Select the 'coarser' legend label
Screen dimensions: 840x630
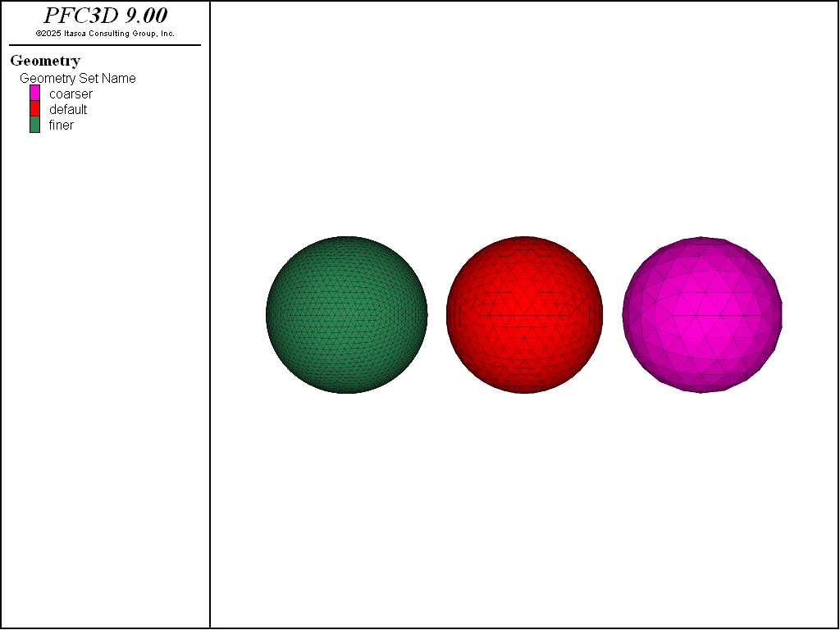pyautogui.click(x=71, y=94)
